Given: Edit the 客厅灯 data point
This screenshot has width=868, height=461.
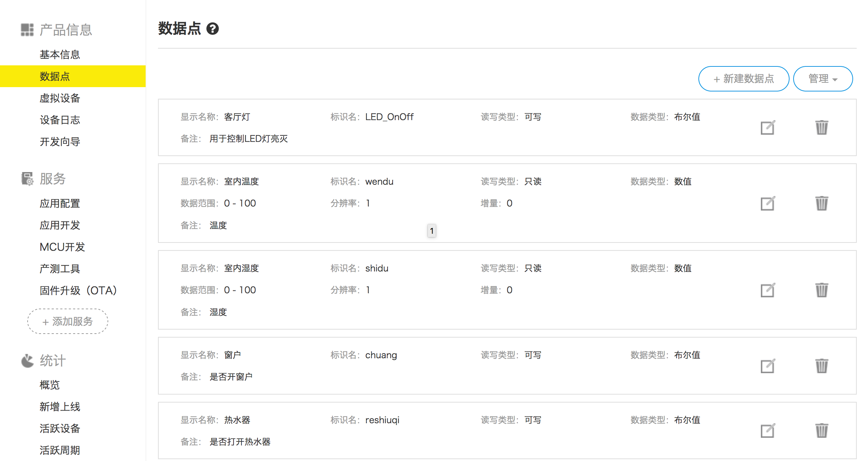Looking at the screenshot, I should (x=767, y=128).
